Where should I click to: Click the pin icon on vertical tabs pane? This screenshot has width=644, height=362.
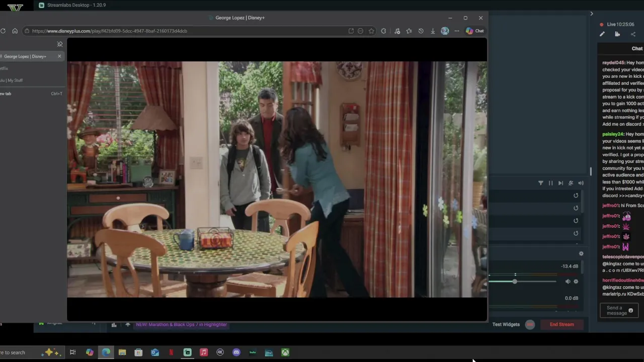tap(60, 44)
